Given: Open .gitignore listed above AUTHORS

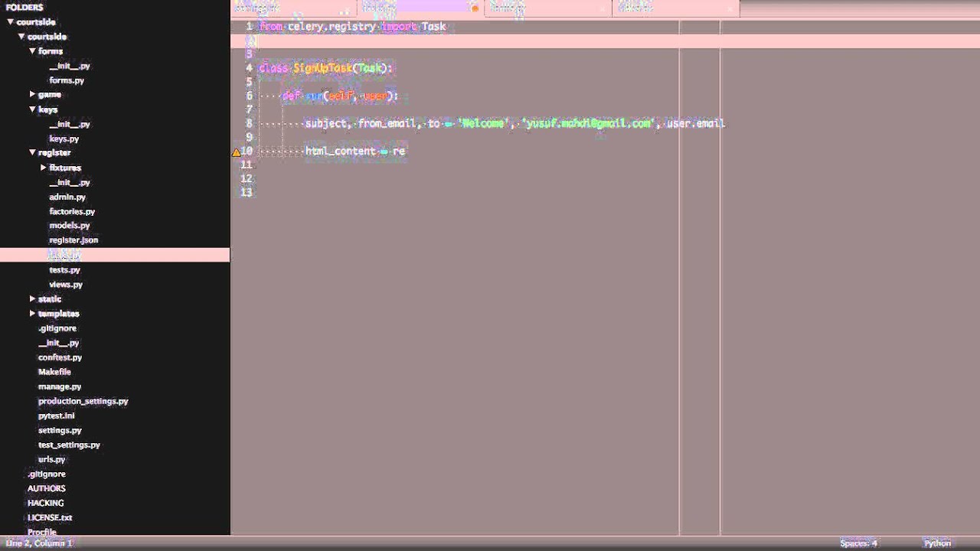Looking at the screenshot, I should (47, 474).
